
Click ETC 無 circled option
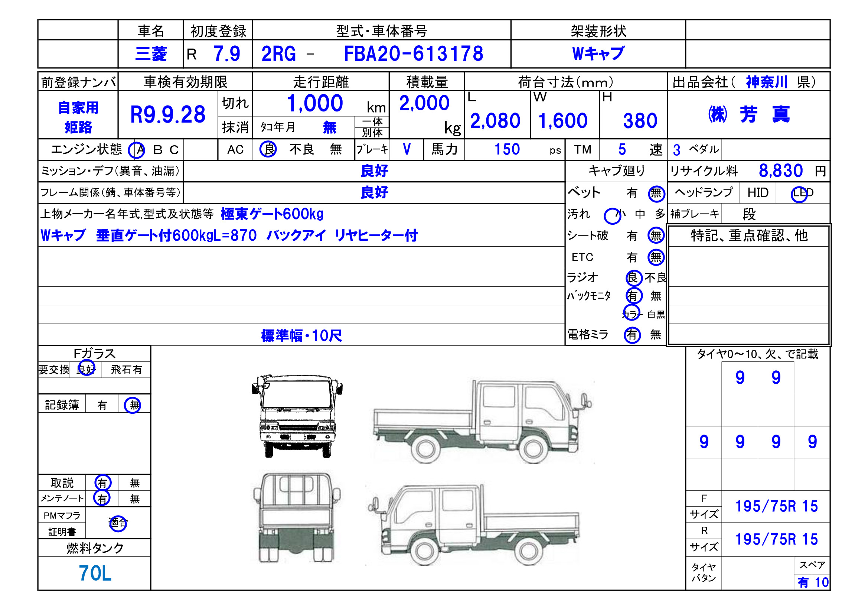pyautogui.click(x=656, y=258)
